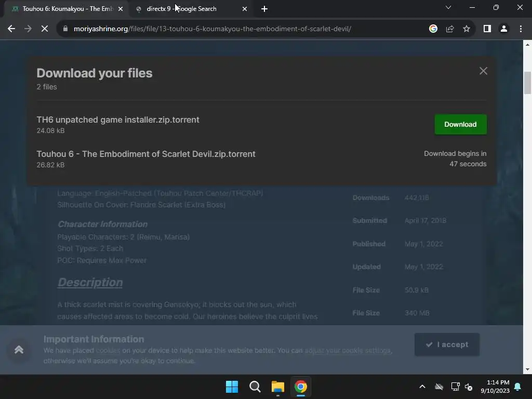Share this page via share icon
This screenshot has width=532, height=399.
point(450,29)
